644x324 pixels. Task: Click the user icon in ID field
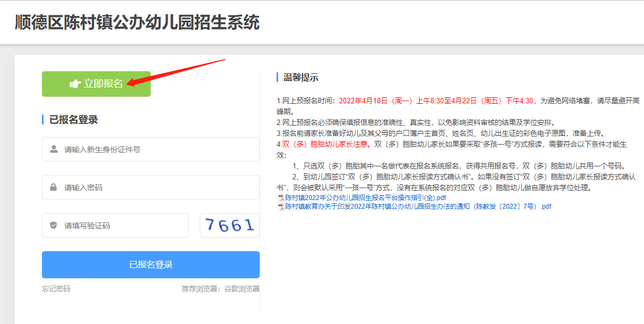coord(53,149)
